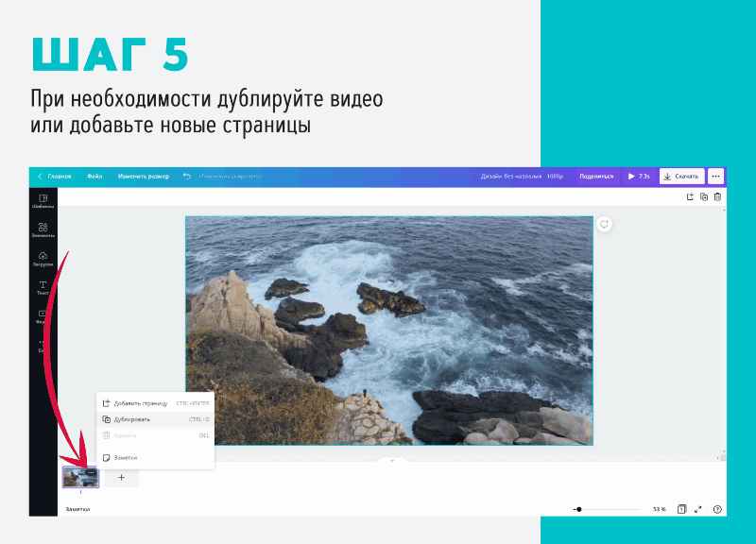The image size is (756, 544).
Task: Open Заметки in the bottom bar
Action: (77, 509)
